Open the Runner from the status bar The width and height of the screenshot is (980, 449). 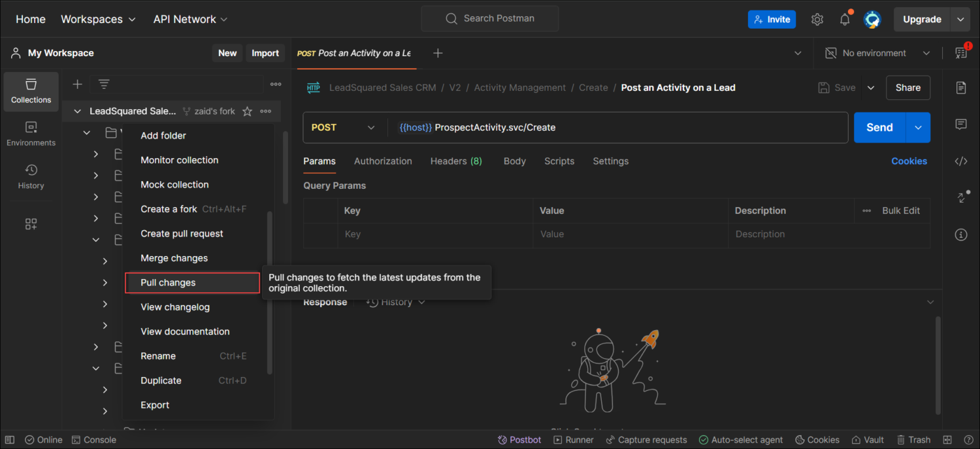coord(573,439)
